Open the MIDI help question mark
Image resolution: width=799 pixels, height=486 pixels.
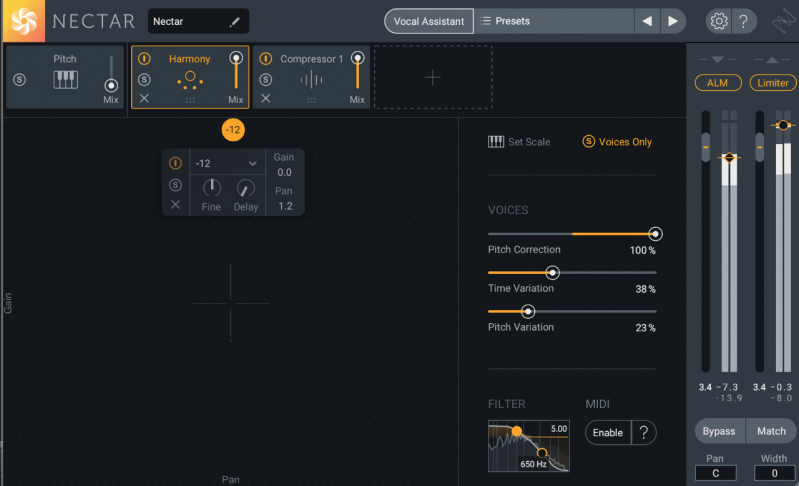[x=644, y=433]
